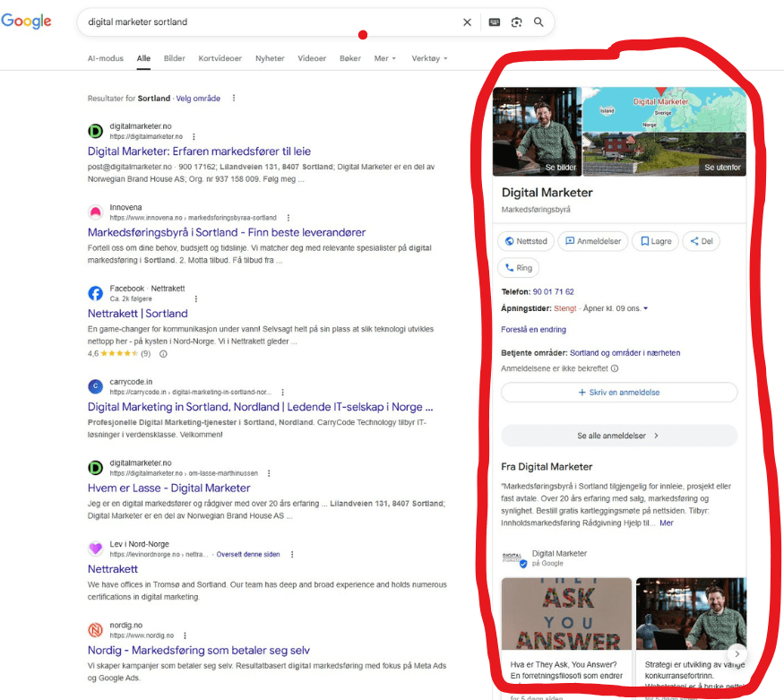The height and width of the screenshot is (700, 784).
Task: Expand the Mer tab dropdown
Action: click(384, 57)
